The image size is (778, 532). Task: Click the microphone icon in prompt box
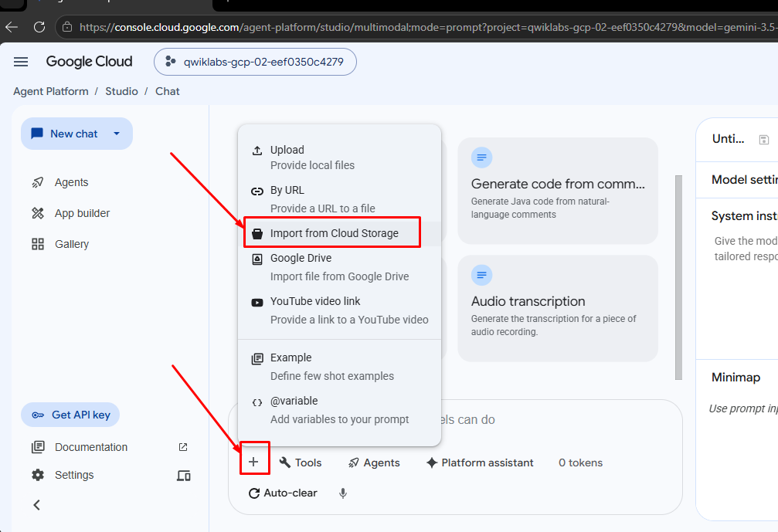[x=343, y=493]
